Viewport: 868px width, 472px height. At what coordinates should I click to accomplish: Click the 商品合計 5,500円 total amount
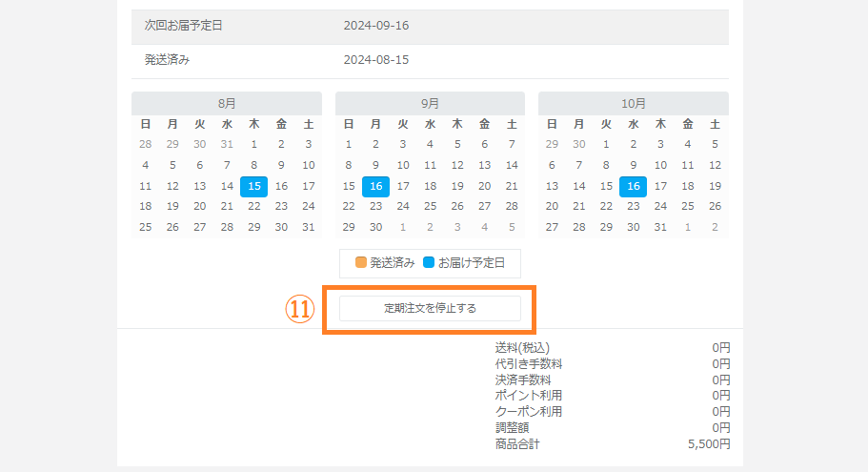click(709, 444)
